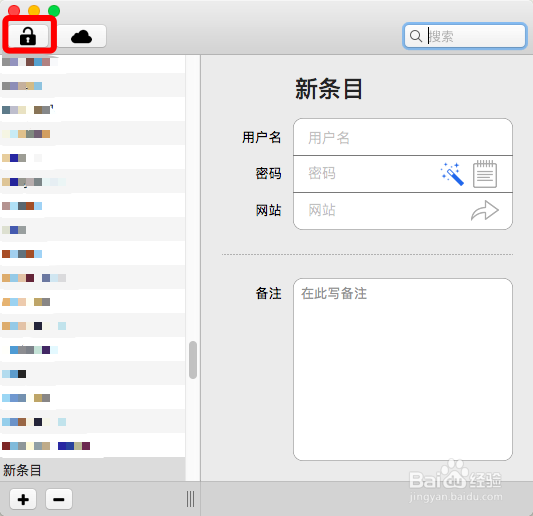Click the magnifying glass search icon

415,36
